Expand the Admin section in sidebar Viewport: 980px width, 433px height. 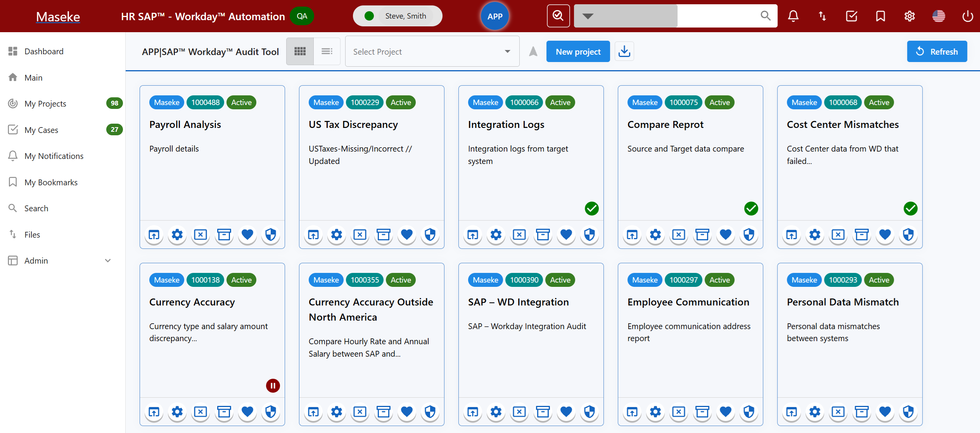pos(107,260)
